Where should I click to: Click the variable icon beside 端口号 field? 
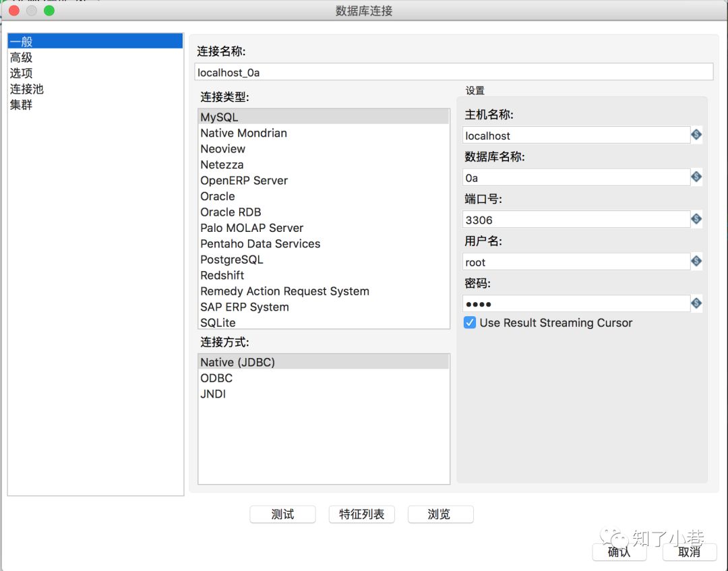696,218
